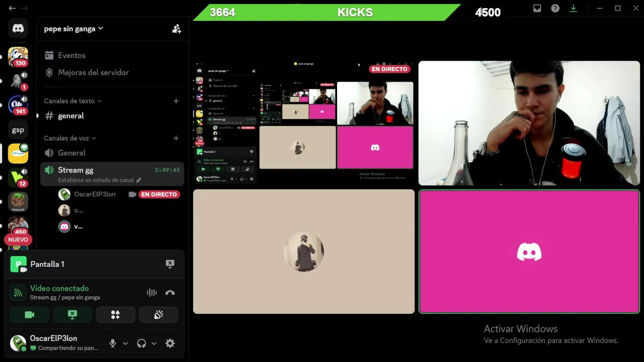Open Discord home direct messages
This screenshot has width=644, height=362.
click(x=18, y=29)
